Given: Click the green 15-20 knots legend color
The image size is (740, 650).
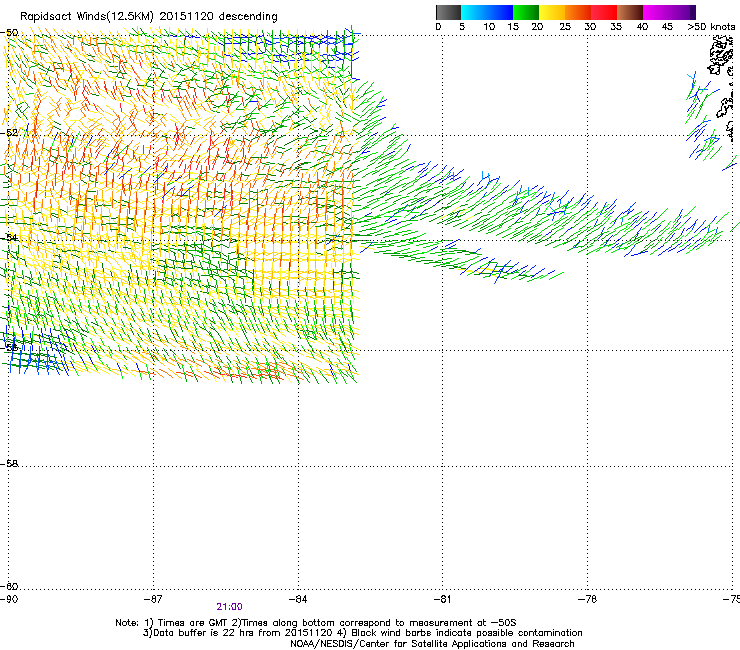Looking at the screenshot, I should coord(526,12).
